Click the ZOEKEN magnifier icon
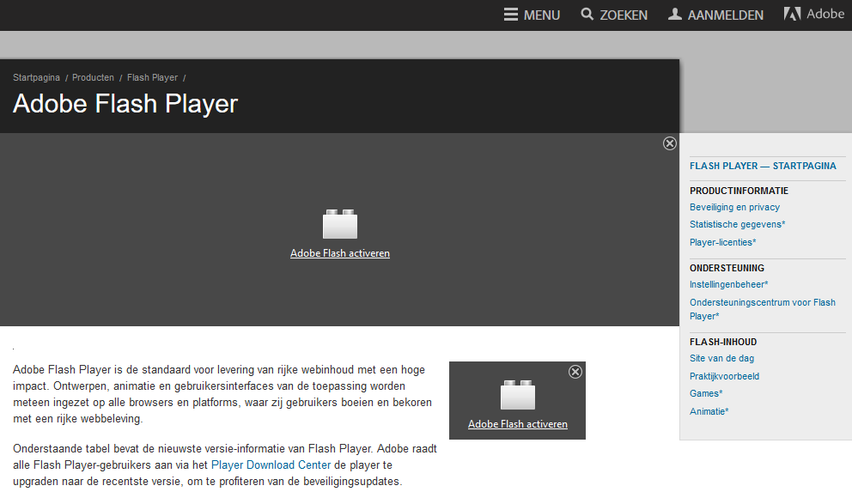The image size is (852, 504). pyautogui.click(x=587, y=14)
